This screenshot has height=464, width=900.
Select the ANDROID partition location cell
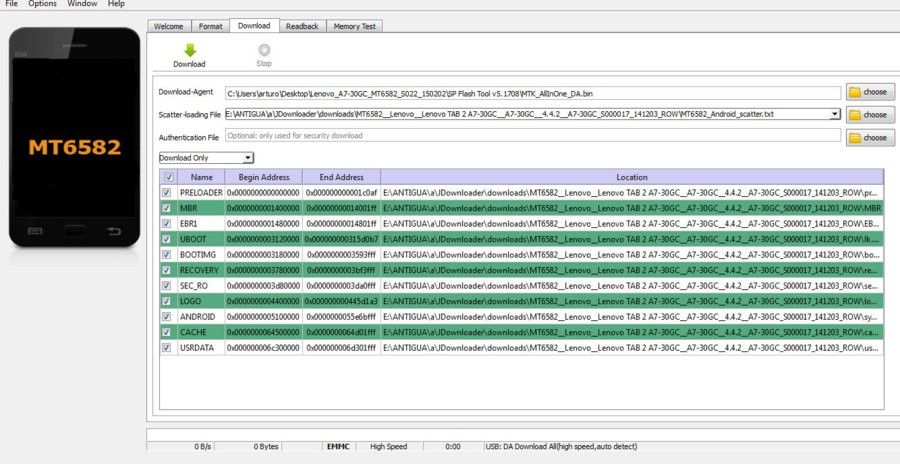point(632,316)
